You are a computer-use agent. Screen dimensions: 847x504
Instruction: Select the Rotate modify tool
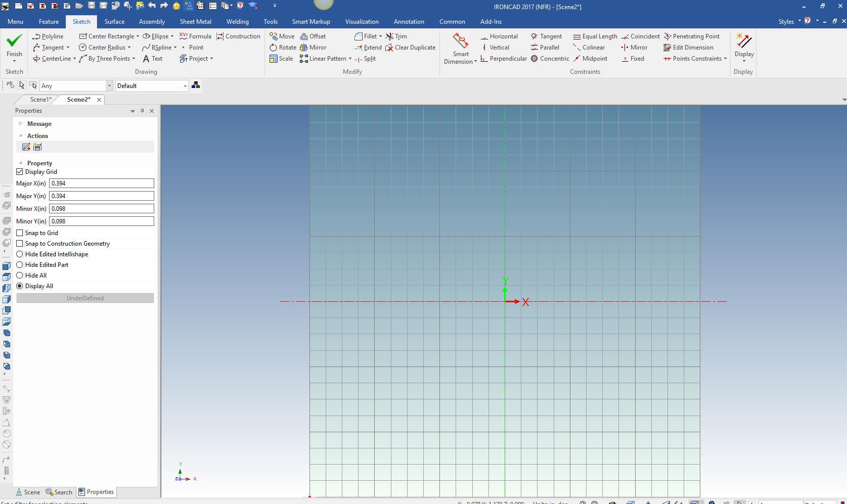[x=283, y=48]
